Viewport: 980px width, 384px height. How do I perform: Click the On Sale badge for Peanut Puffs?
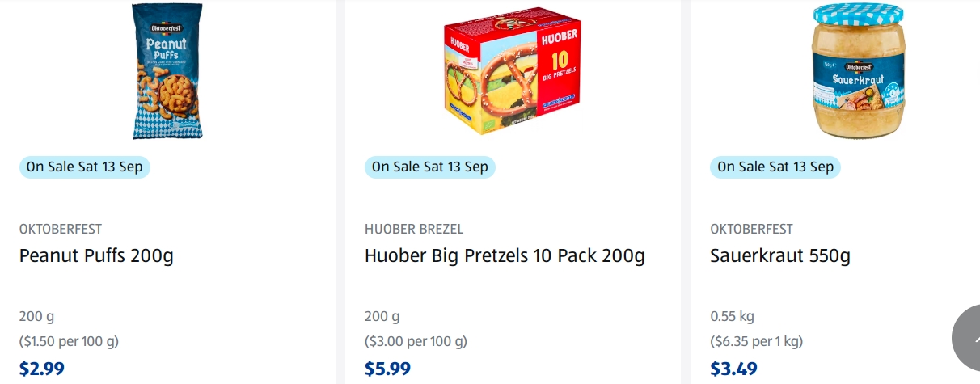tap(85, 167)
